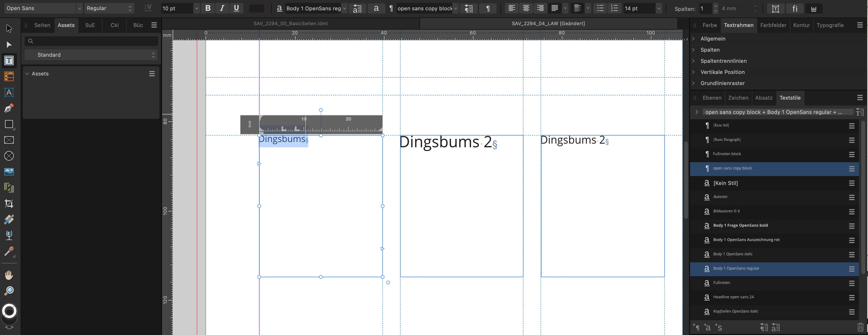Image resolution: width=868 pixels, height=335 pixels.
Task: Select the Place Image tool
Action: tap(9, 172)
